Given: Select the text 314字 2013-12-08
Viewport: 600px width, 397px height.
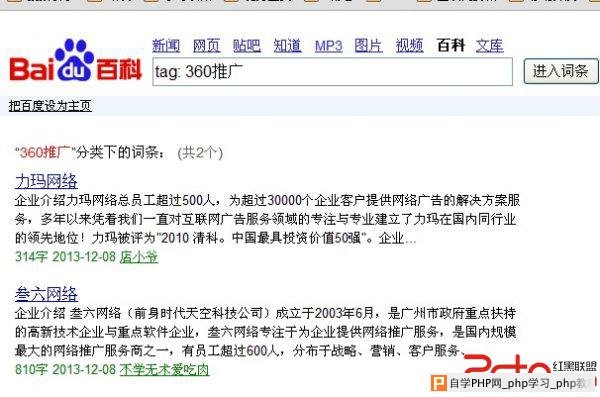Looking at the screenshot, I should [65, 257].
